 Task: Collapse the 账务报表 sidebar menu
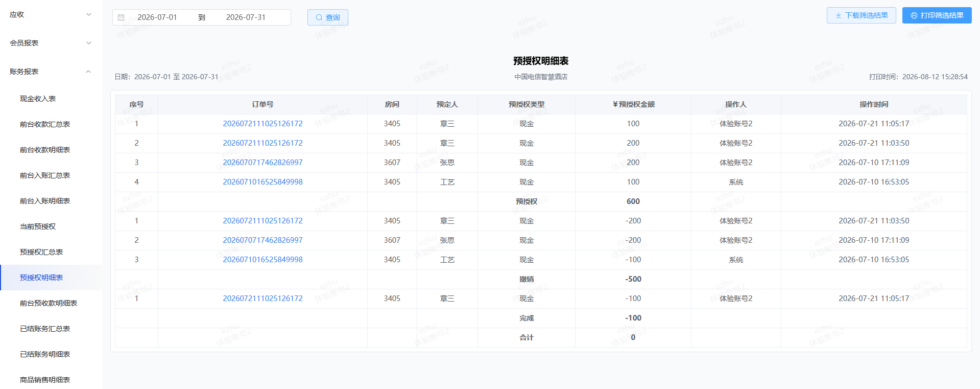[51, 72]
